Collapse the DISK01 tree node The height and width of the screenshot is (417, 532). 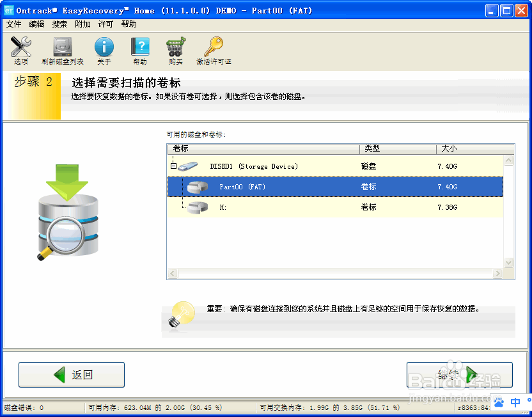pyautogui.click(x=173, y=166)
